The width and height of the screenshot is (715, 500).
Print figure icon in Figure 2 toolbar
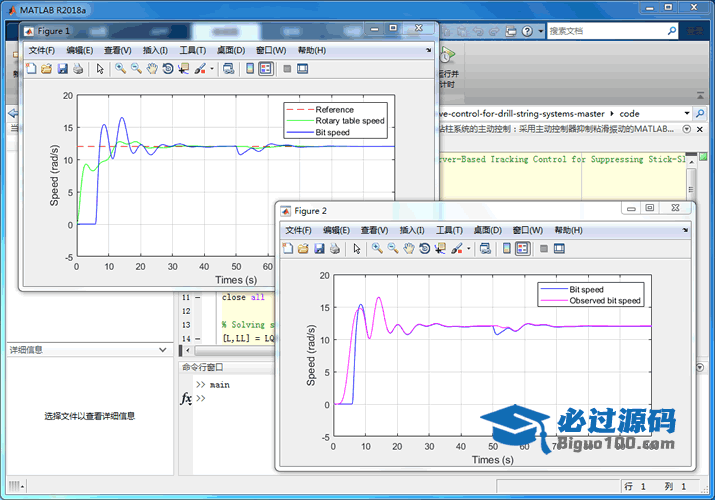tap(335, 248)
